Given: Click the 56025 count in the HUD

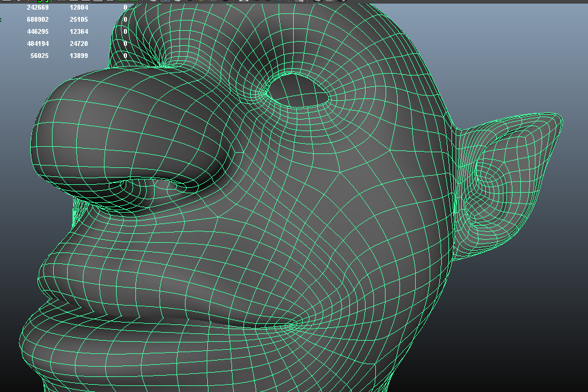Looking at the screenshot, I should click(40, 56).
